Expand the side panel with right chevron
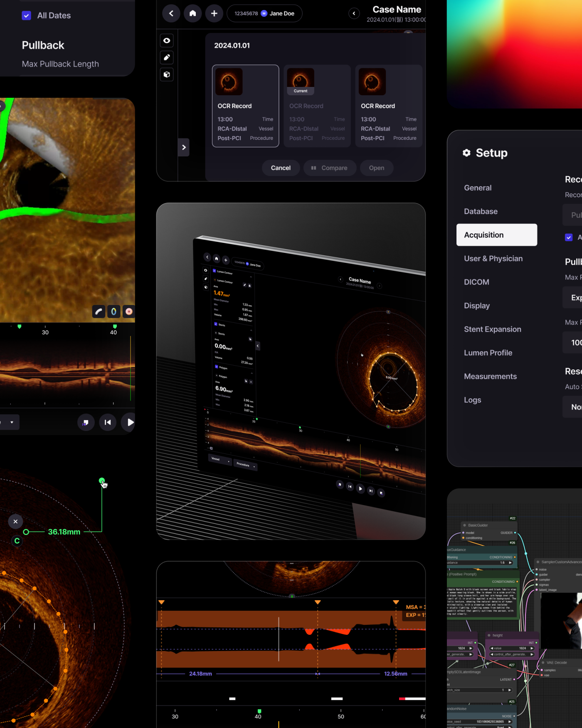This screenshot has height=728, width=582. (184, 147)
